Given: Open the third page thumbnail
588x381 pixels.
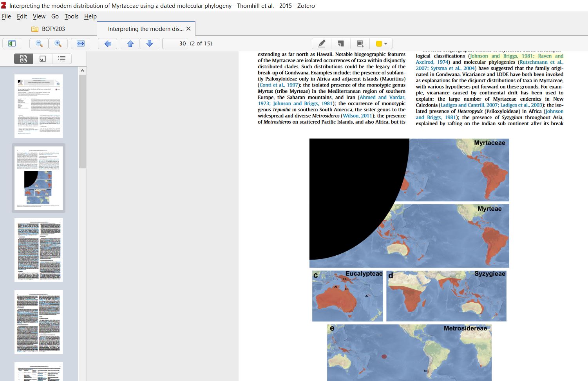Looking at the screenshot, I should (x=38, y=250).
